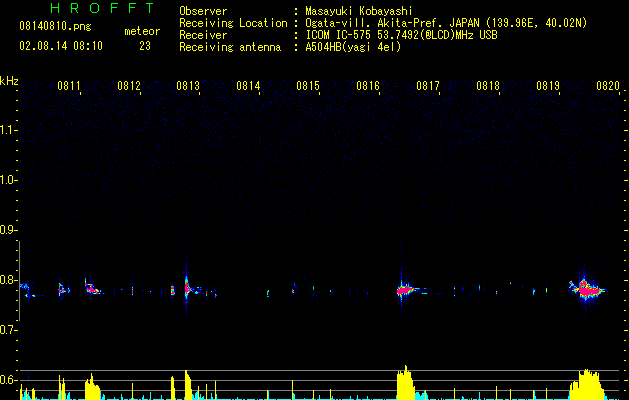The height and width of the screenshot is (400, 629).
Task: Click the 0814 time marker
Action: [x=248, y=86]
